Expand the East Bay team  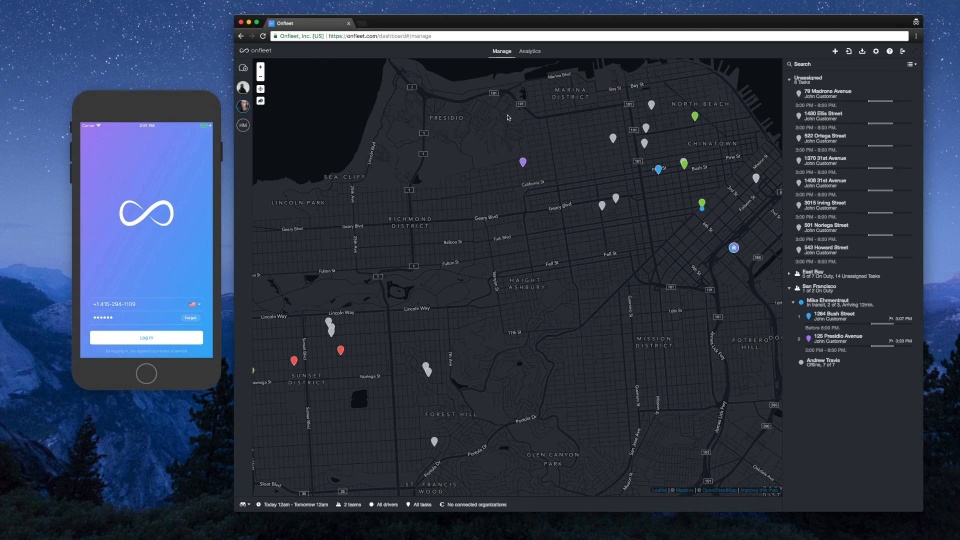tap(789, 272)
